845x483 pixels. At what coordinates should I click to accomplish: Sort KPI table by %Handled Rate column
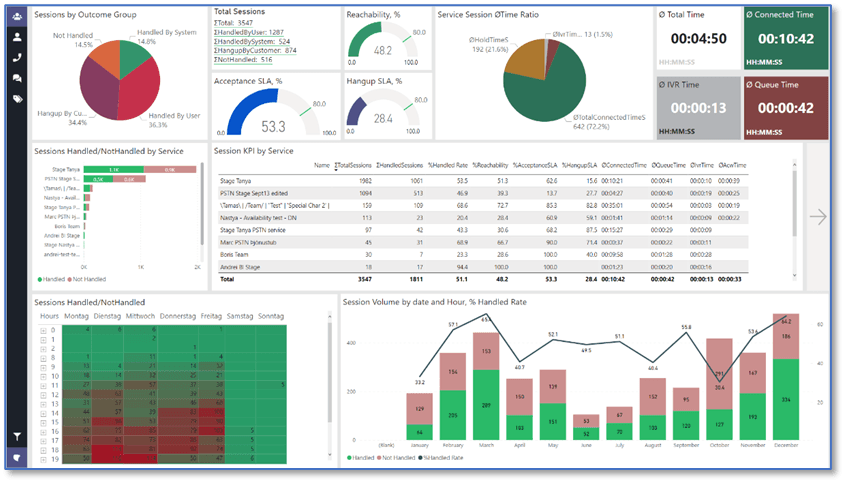click(x=447, y=165)
